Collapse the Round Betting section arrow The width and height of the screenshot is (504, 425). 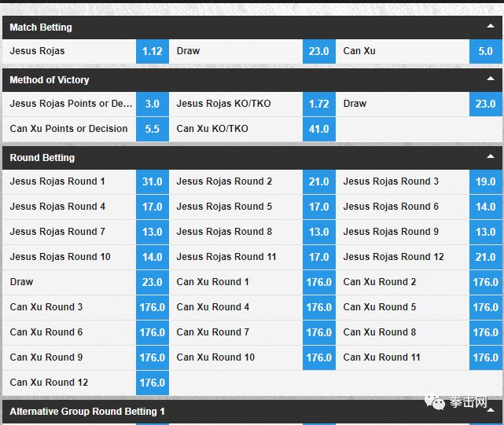pos(491,157)
